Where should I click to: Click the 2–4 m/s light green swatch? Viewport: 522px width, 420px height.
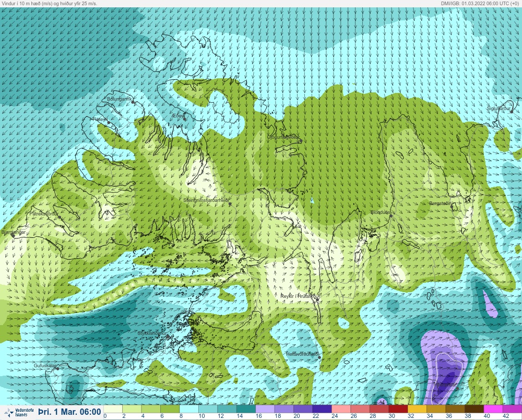point(132,409)
